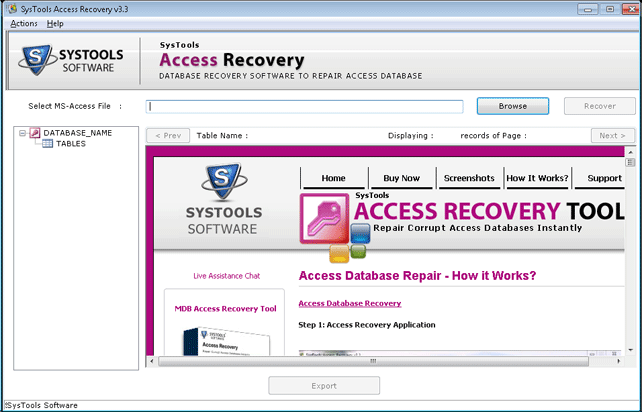
Task: Click the green square under the key icon
Action: [x=358, y=251]
